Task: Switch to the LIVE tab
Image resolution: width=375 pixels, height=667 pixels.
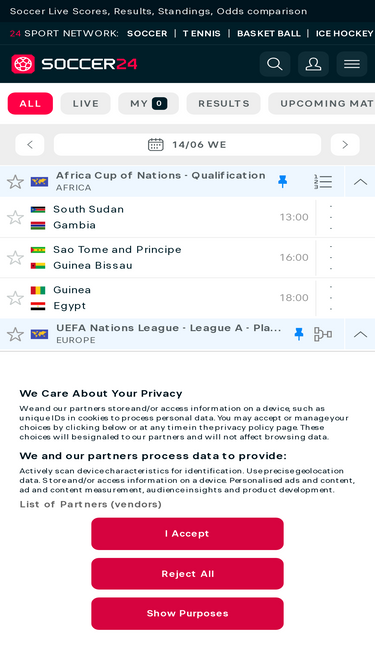Action: [85, 103]
